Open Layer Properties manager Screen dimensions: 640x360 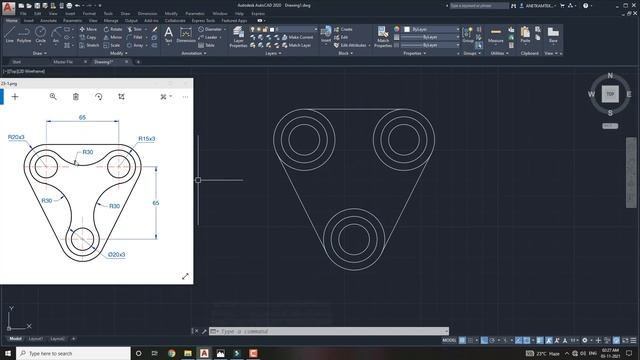[x=238, y=37]
